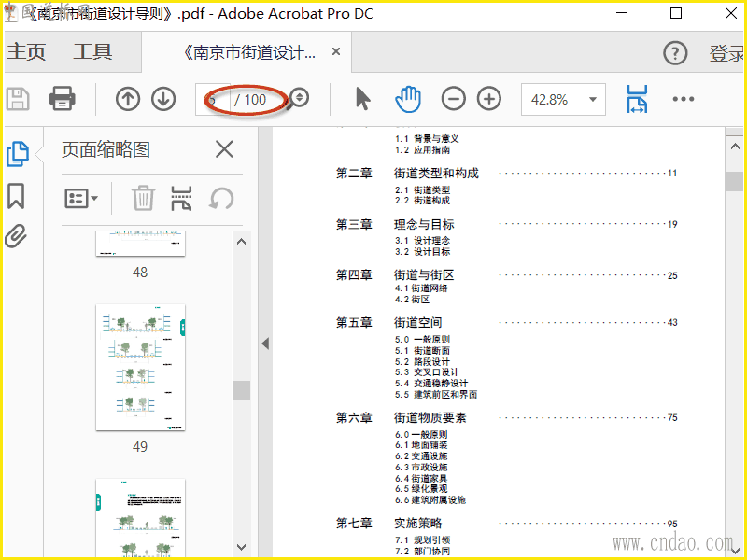Open the thumbnail options dropdown menu

click(81, 198)
